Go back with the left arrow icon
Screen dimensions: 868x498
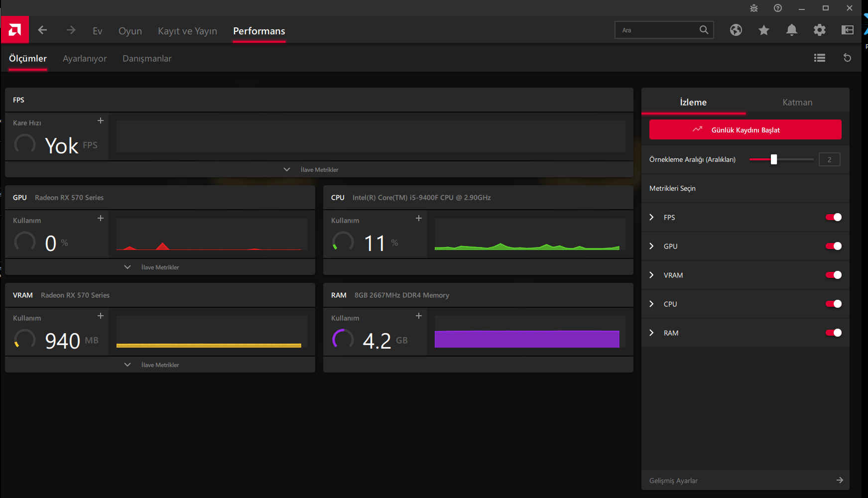coord(43,30)
